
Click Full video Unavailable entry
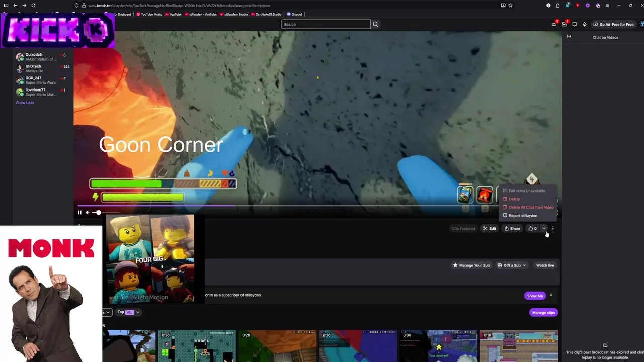coord(529,191)
